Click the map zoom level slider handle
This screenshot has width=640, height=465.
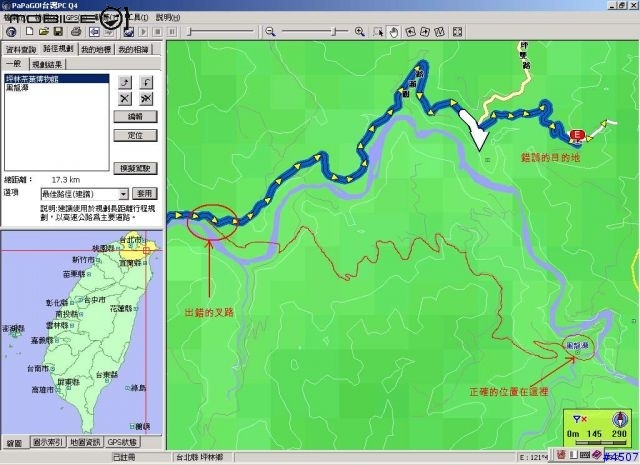[x=334, y=31]
